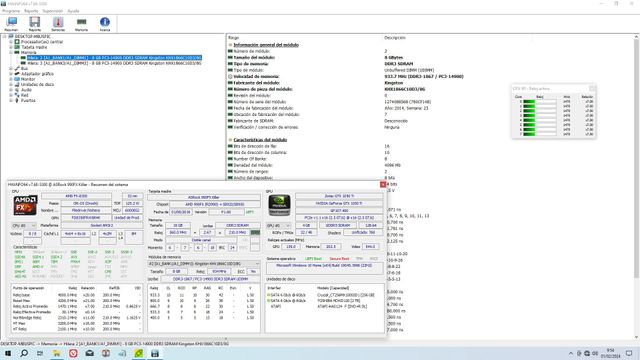Open the Programa menu
Screen dimensions: 640x360
pos(11,11)
